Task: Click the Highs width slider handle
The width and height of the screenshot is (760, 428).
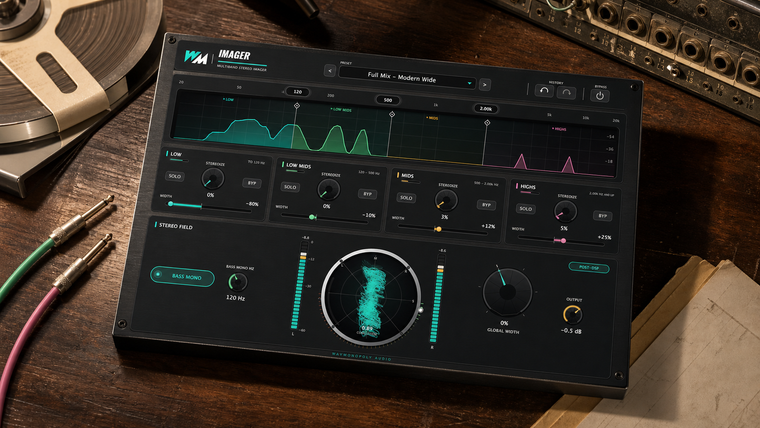Action: tap(563, 240)
